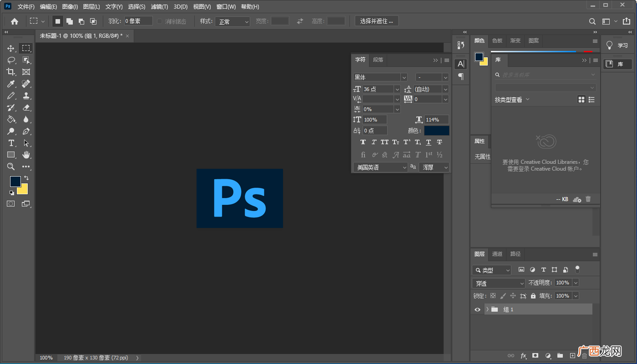Toggle Faux Bold in Character panel
Image resolution: width=637 pixels, height=364 pixels.
click(363, 142)
